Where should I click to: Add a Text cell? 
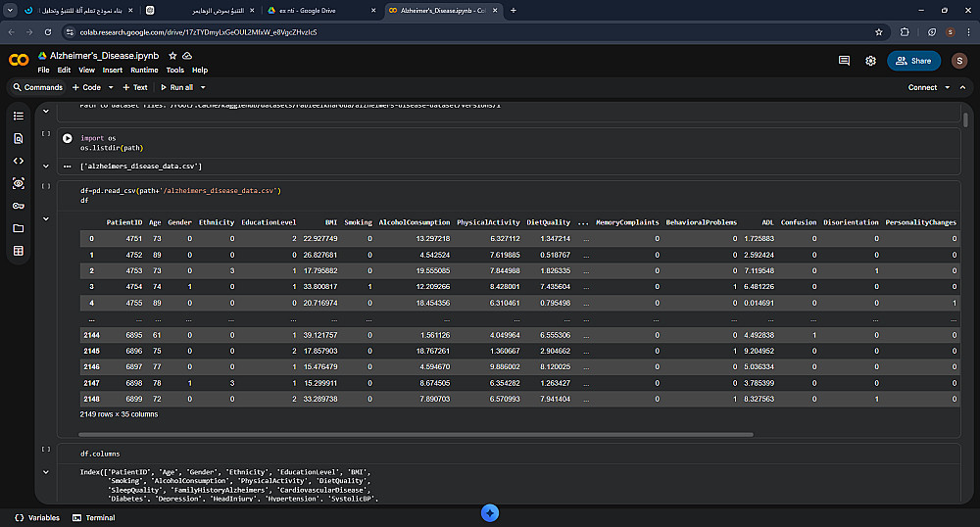click(x=135, y=87)
